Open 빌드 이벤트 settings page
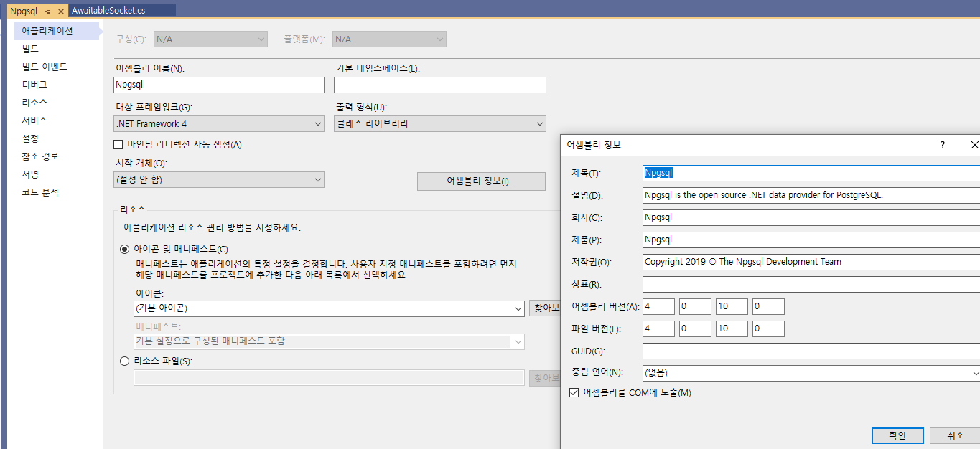The width and height of the screenshot is (980, 449). click(x=45, y=67)
